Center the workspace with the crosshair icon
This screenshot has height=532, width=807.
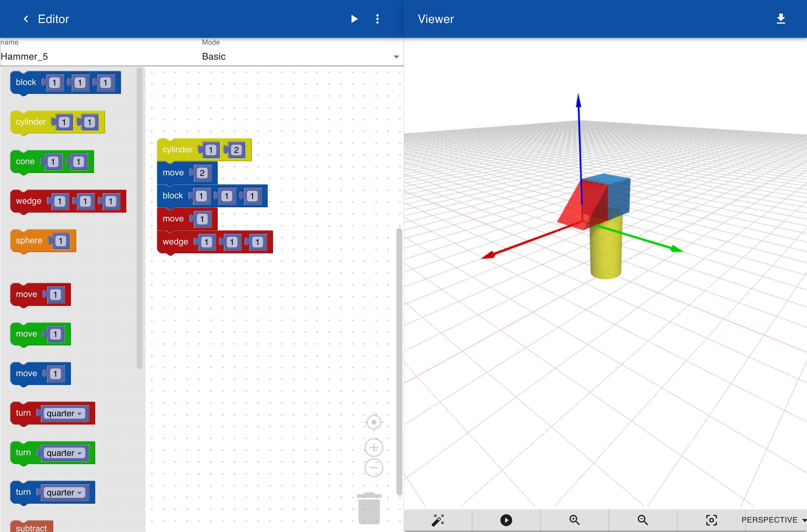[374, 422]
